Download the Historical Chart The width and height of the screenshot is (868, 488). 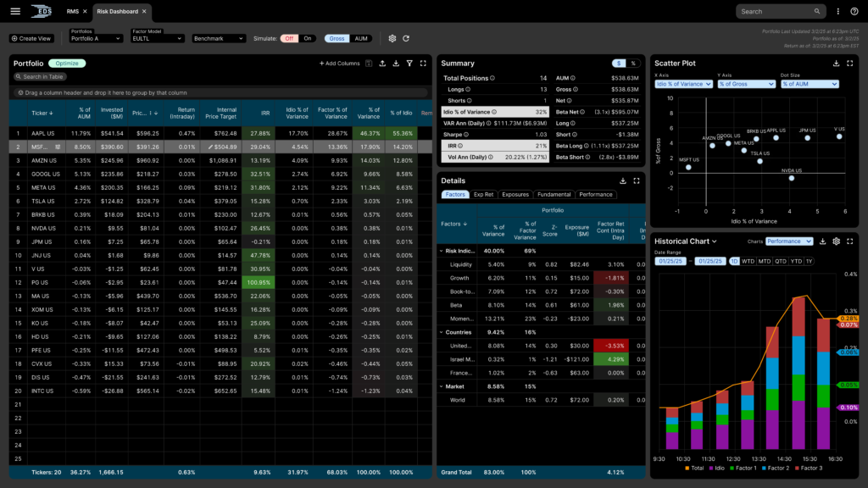point(822,241)
